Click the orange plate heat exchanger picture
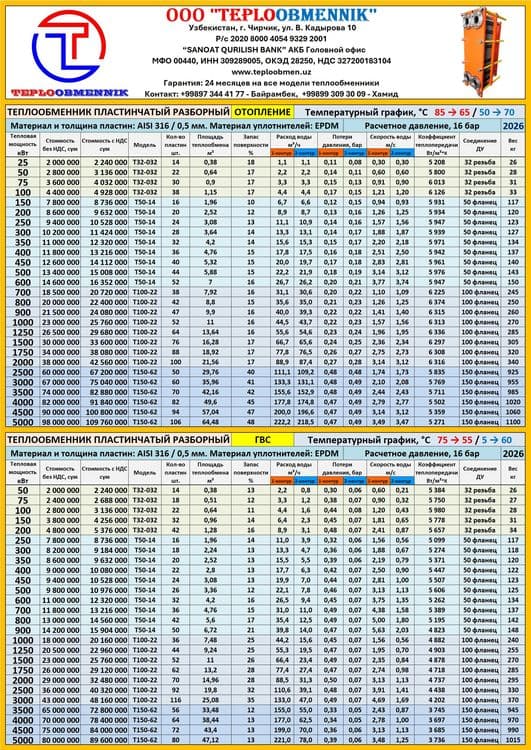The image size is (531, 750). point(484,52)
